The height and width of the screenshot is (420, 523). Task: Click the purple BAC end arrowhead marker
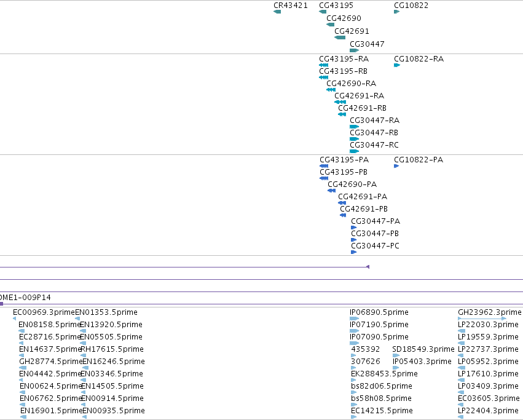(368, 267)
